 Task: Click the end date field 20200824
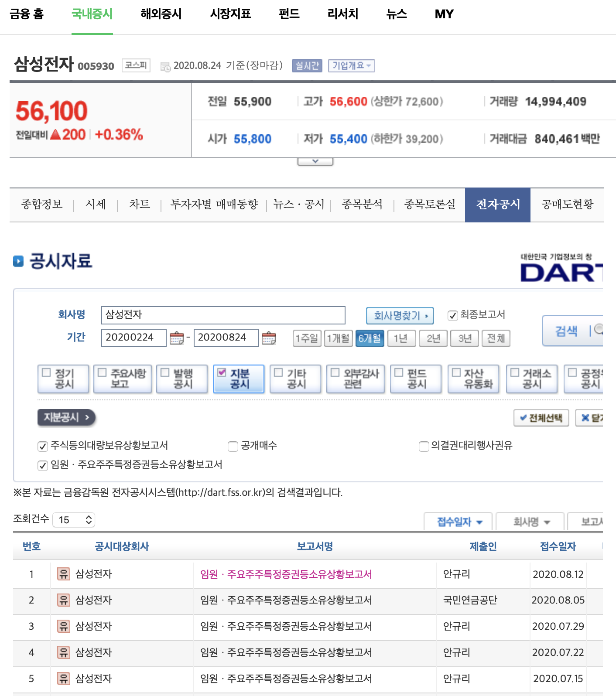[x=226, y=338]
